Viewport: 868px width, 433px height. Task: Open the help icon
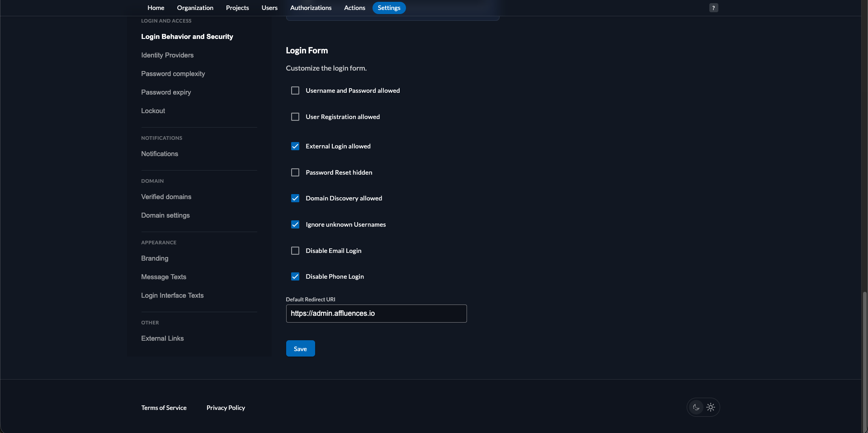[x=713, y=8]
